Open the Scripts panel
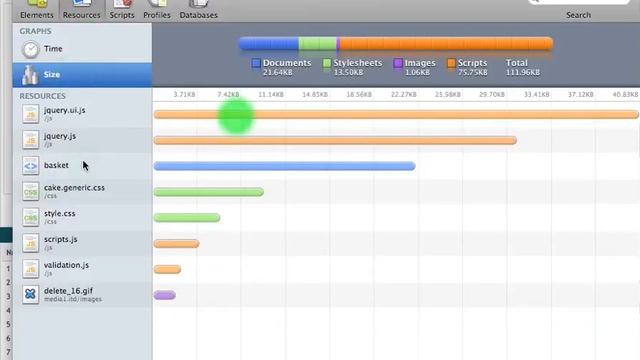640x360 pixels. click(x=122, y=10)
